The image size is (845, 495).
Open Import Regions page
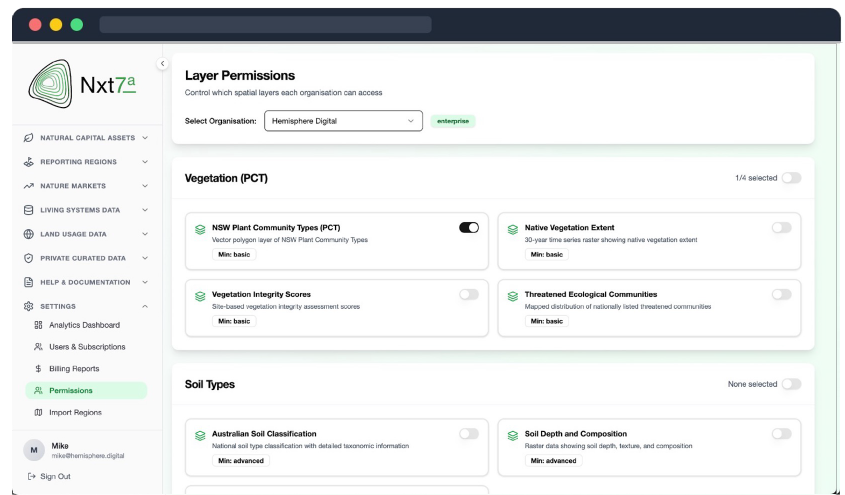point(86,412)
